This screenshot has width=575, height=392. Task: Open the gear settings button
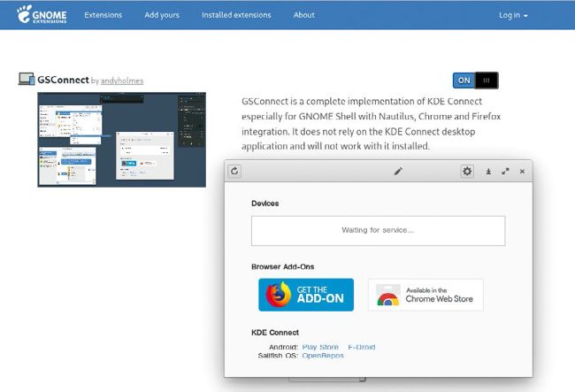pyautogui.click(x=467, y=172)
